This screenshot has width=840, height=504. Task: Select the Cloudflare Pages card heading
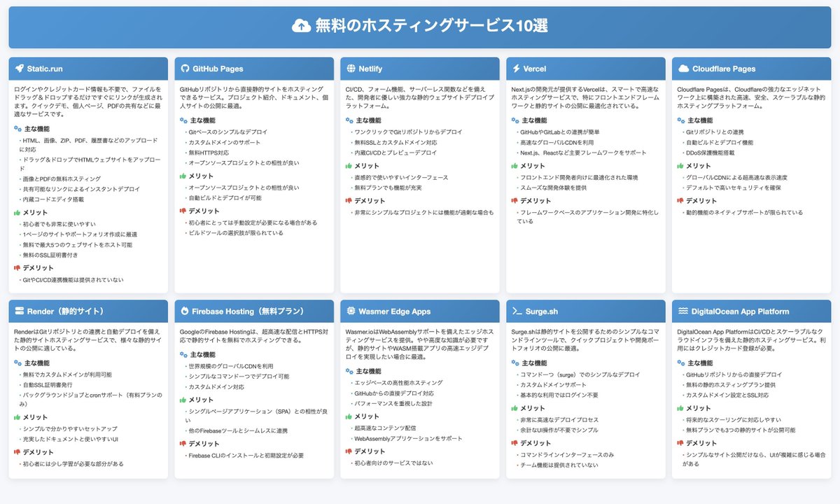pyautogui.click(x=724, y=69)
